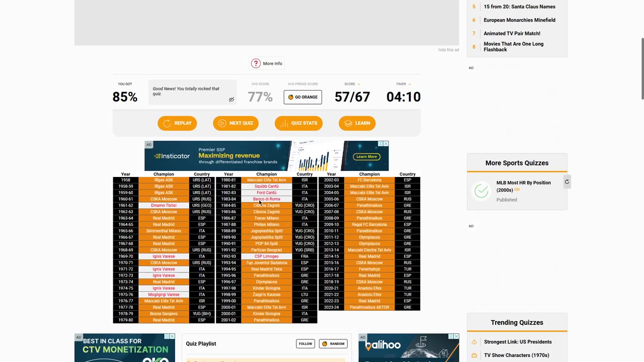Open '15 from 20: Santa Claus Names' quiz
644x362 pixels.
[x=519, y=7]
